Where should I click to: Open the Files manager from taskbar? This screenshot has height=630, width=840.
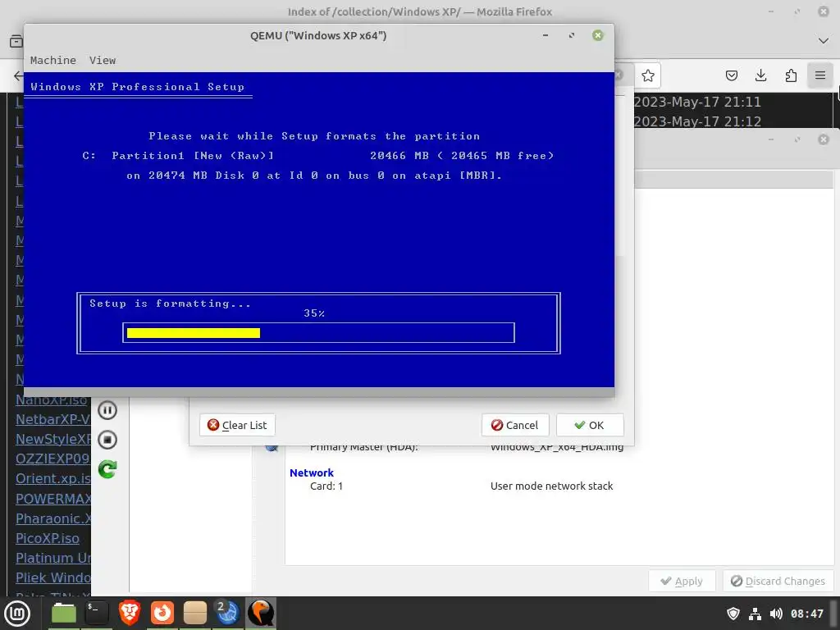click(64, 613)
